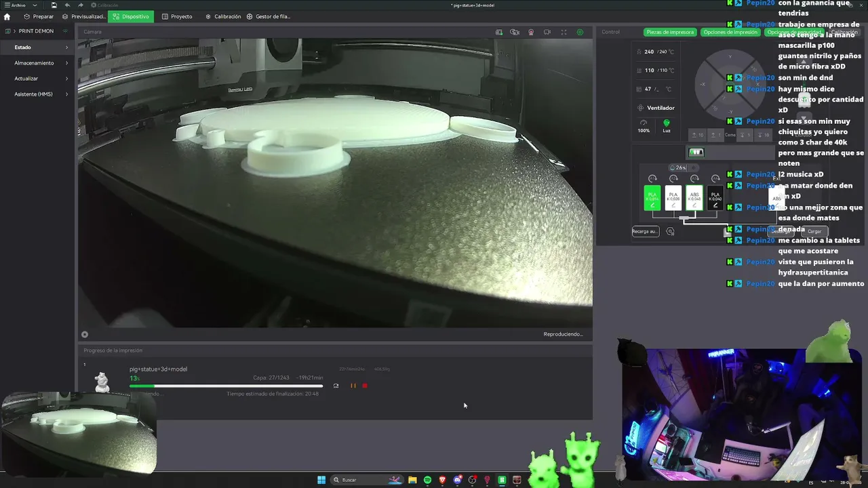The height and width of the screenshot is (488, 868).
Task: Toggle the timelapse camera icon
Action: click(x=515, y=32)
